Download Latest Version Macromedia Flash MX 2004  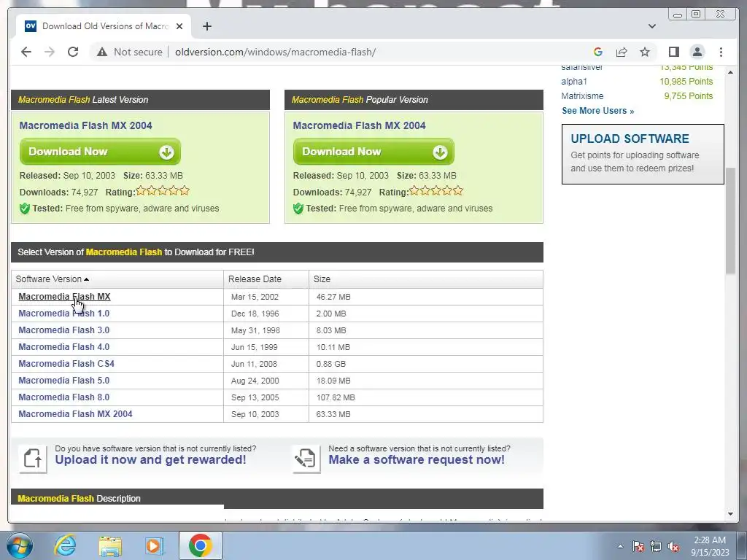[100, 152]
